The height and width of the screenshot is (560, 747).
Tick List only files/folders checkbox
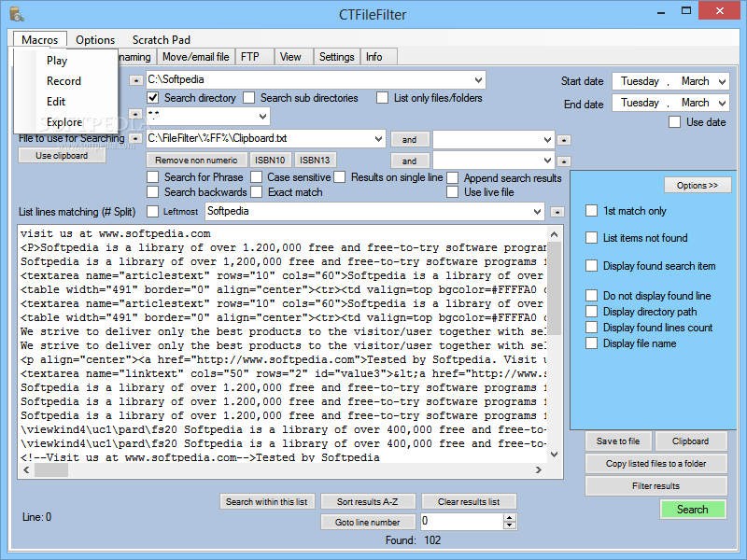coord(382,98)
